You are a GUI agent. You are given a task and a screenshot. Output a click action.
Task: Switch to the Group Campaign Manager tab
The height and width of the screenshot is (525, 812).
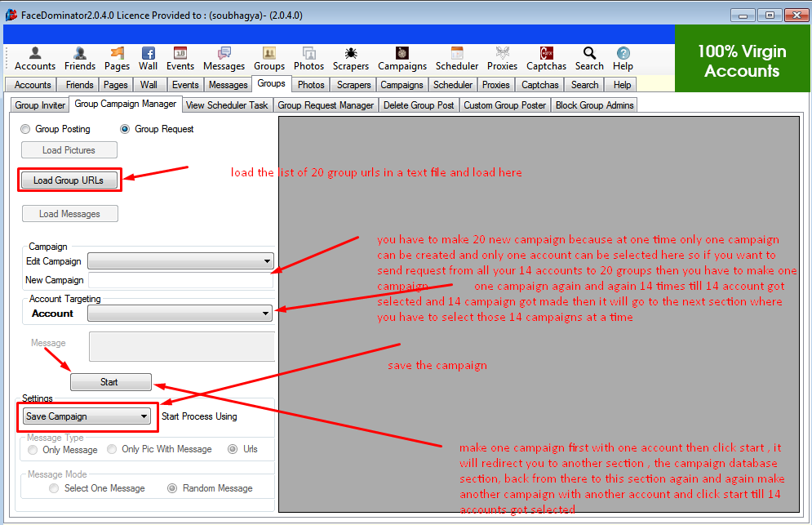pyautogui.click(x=126, y=104)
